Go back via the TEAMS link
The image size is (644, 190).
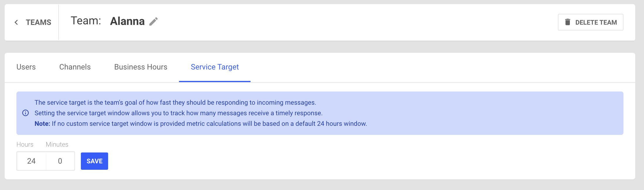(x=38, y=22)
